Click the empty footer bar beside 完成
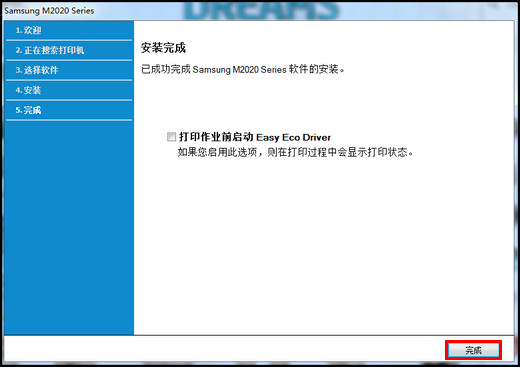520x367 pixels. pos(223,349)
